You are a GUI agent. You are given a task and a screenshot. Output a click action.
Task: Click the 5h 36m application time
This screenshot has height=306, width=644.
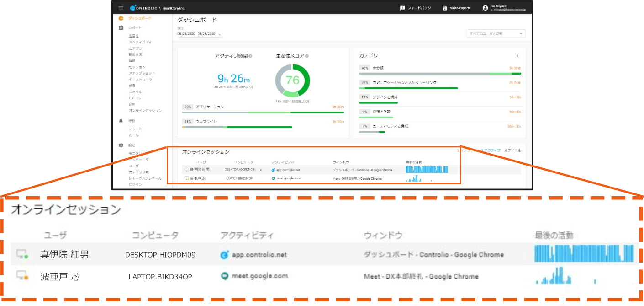pyautogui.click(x=338, y=107)
